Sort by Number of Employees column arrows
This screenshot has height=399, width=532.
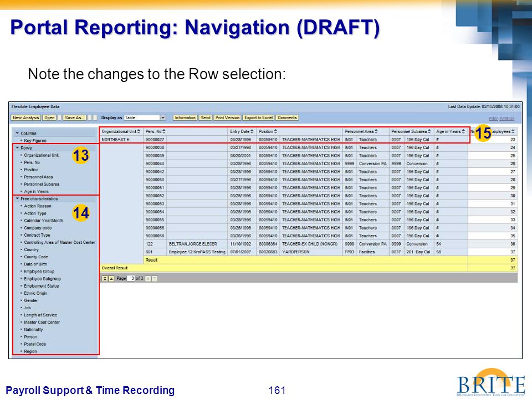[x=513, y=131]
